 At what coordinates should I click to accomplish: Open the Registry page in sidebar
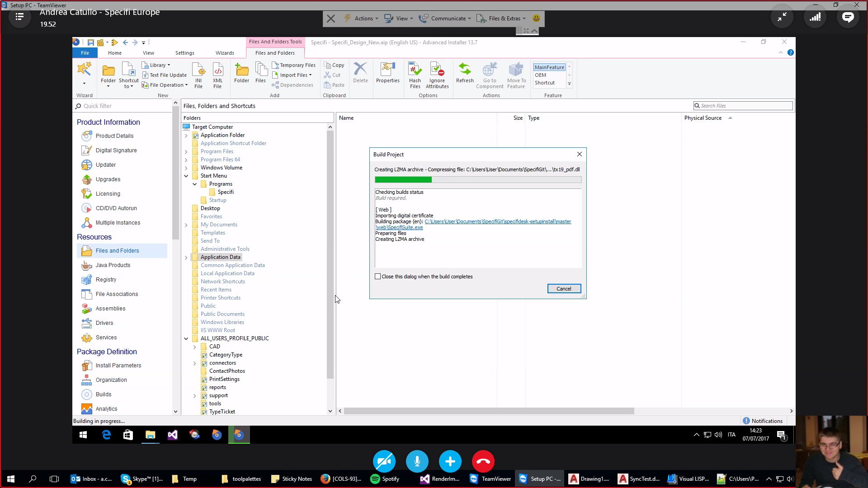106,280
